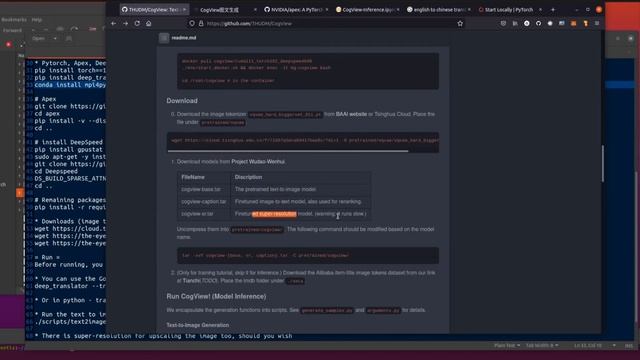The image size is (640, 360).
Task: Click the Run CogView! (Model Inference) heading
Action: 216,296
